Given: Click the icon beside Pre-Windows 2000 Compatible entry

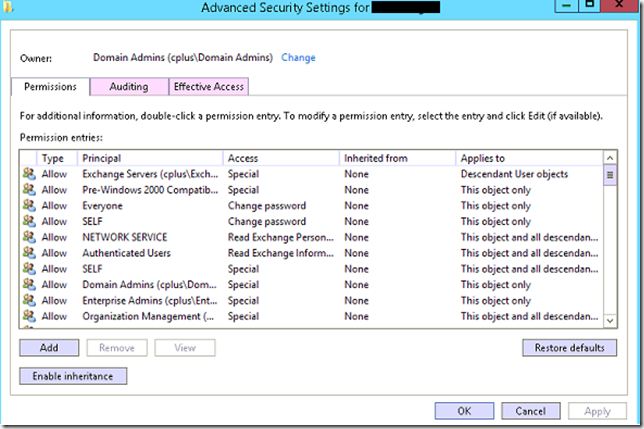Looking at the screenshot, I should coord(29,190).
